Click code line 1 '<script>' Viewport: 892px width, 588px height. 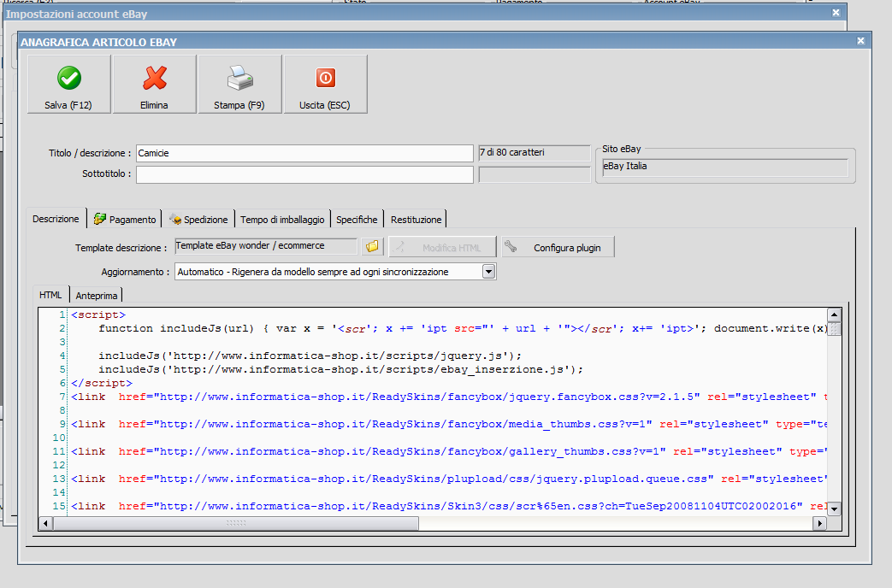98,315
